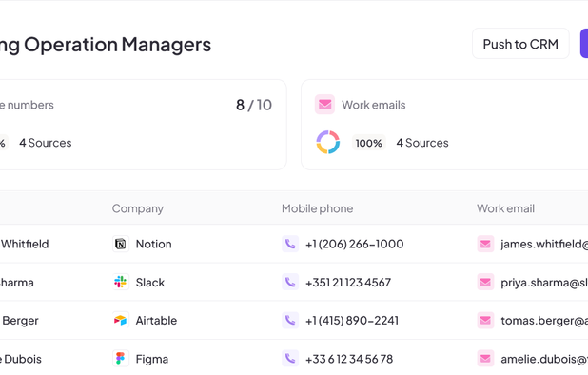Viewport: 588px width, 375px height.
Task: Click the amelie.dubois email address
Action: [544, 359]
